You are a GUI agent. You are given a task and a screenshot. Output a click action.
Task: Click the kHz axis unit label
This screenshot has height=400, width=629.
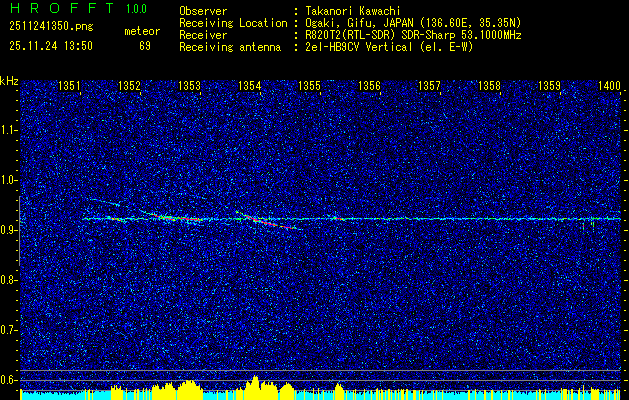tap(9, 81)
